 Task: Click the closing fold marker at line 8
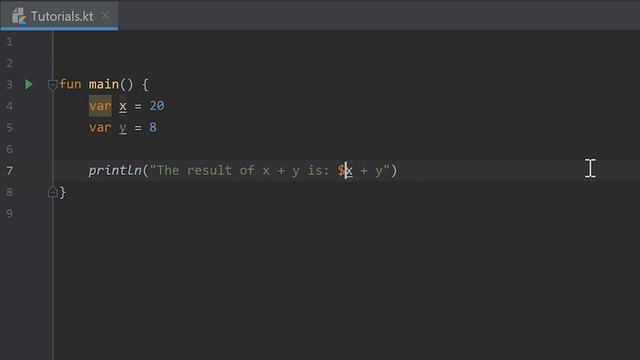pyautogui.click(x=52, y=192)
